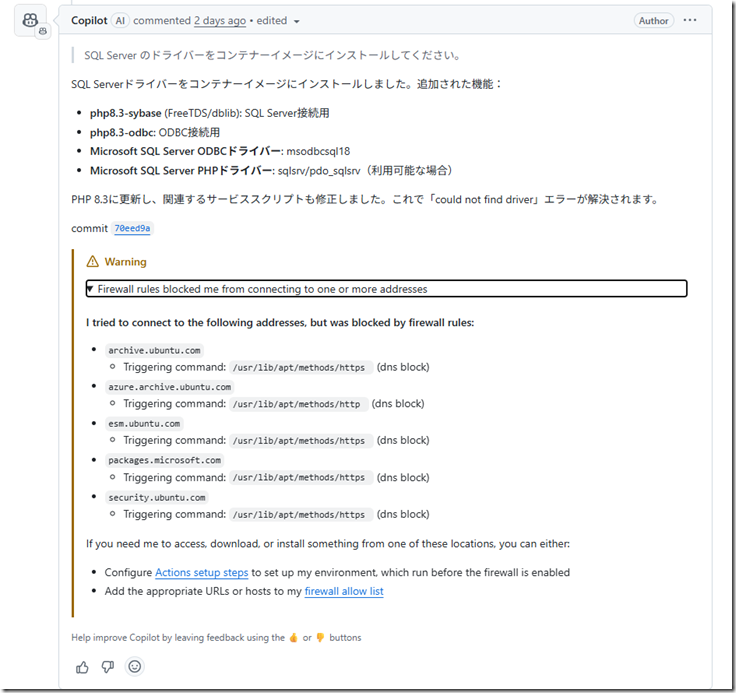Viewport: 736px width, 693px height.
Task: Click the Copilot avatar icon
Action: (31, 20)
